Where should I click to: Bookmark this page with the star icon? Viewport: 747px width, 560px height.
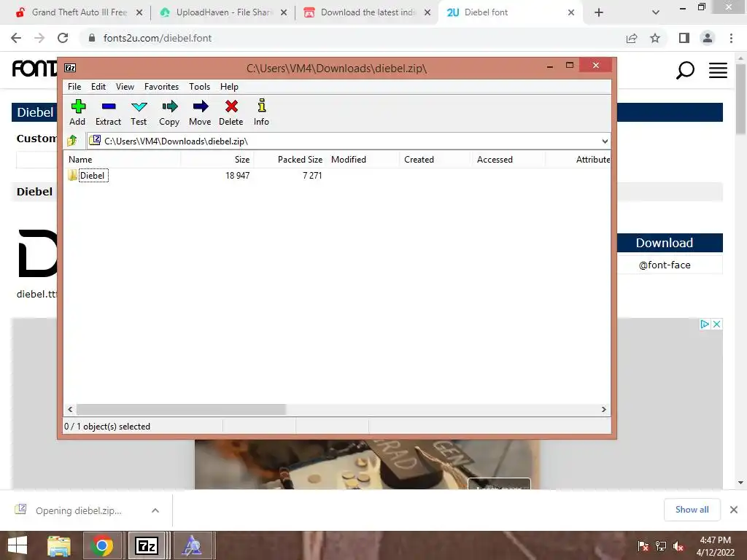(x=656, y=38)
